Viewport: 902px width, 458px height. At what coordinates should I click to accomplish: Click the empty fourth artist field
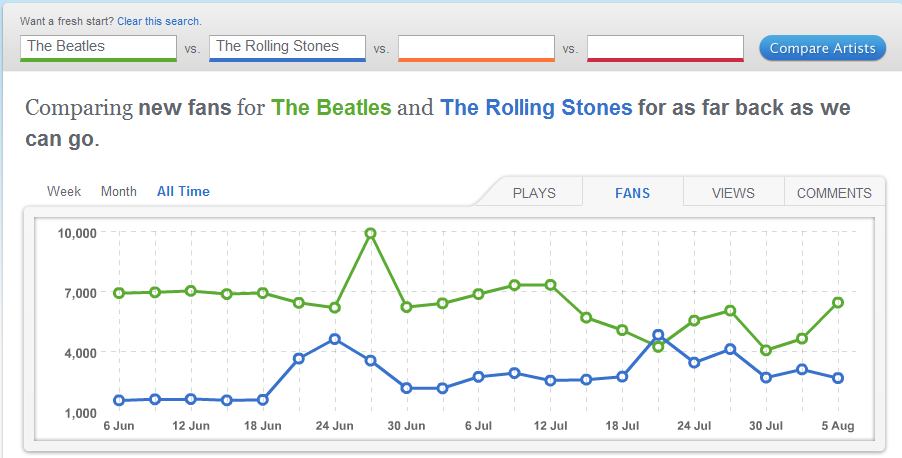click(665, 47)
